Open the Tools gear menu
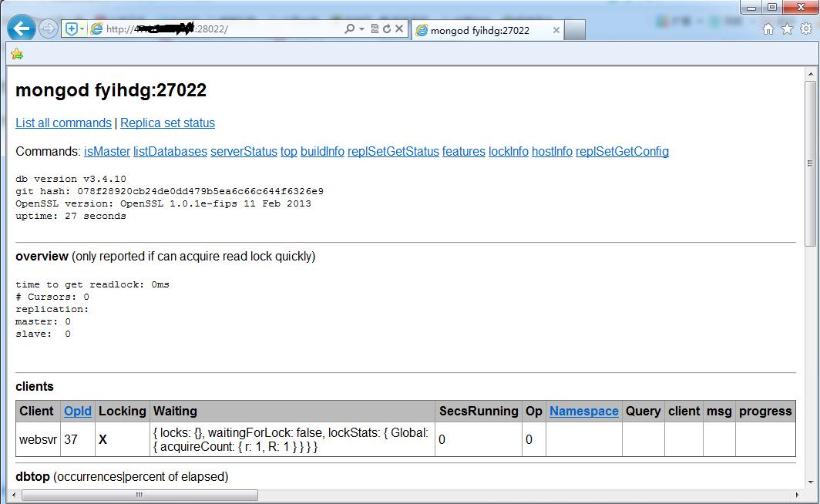This screenshot has width=820, height=504. [x=806, y=29]
